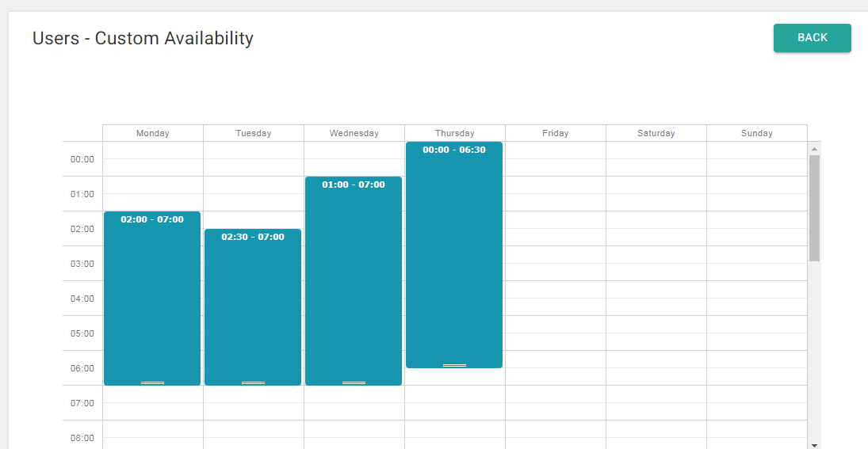This screenshot has width=868, height=449.
Task: Select Monday 02:00 - 07:00 availability block
Action: click(x=152, y=298)
